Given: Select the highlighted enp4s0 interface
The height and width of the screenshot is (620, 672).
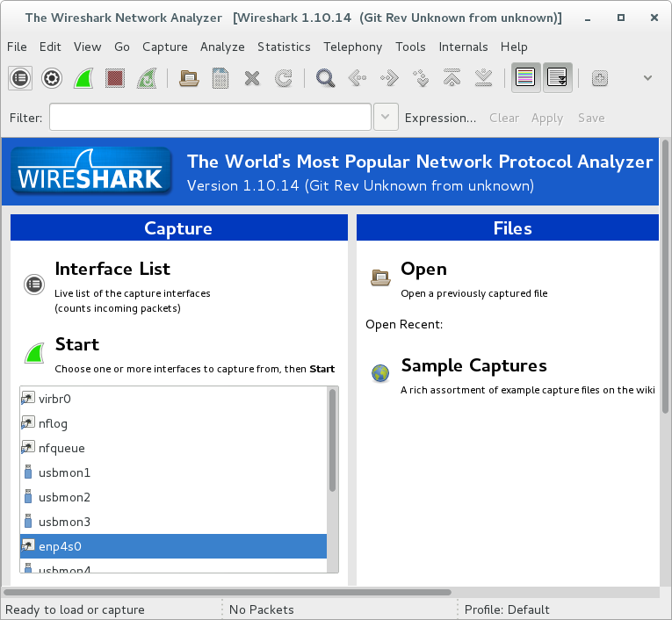Looking at the screenshot, I should (173, 546).
